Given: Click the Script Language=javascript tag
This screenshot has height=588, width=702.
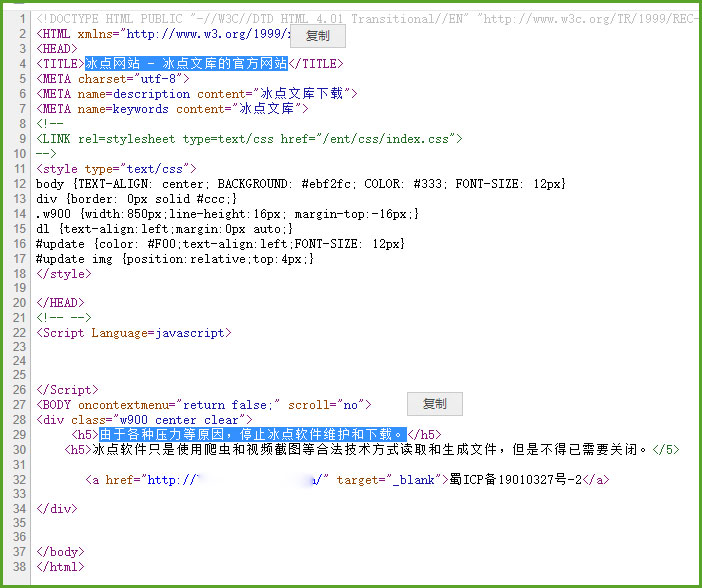Looking at the screenshot, I should (134, 333).
